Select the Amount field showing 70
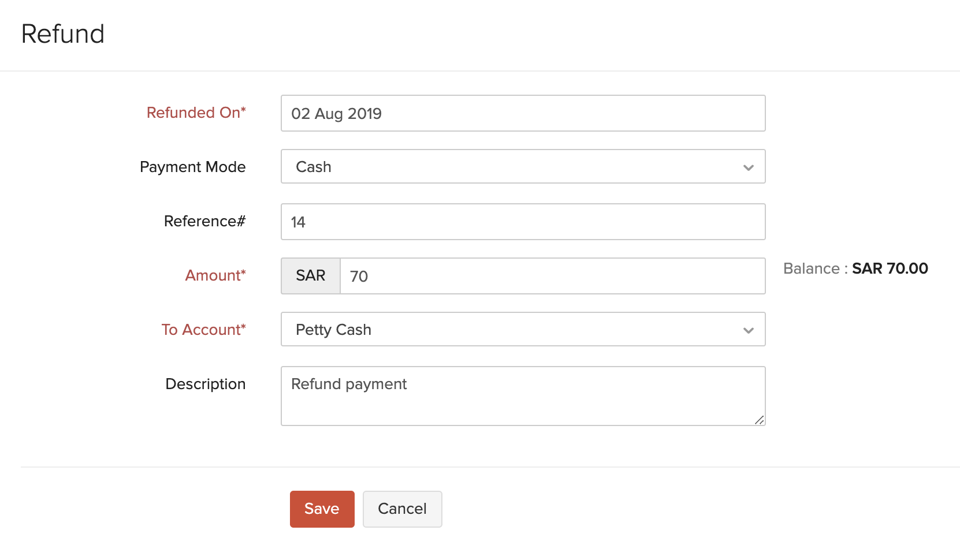This screenshot has width=960, height=560. coord(552,277)
